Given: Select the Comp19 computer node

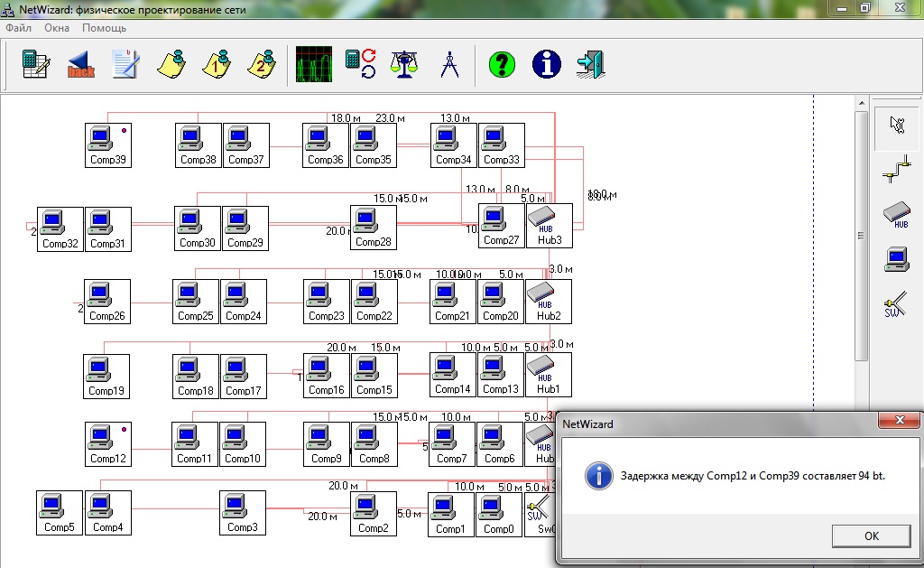Looking at the screenshot, I should click(x=106, y=377).
